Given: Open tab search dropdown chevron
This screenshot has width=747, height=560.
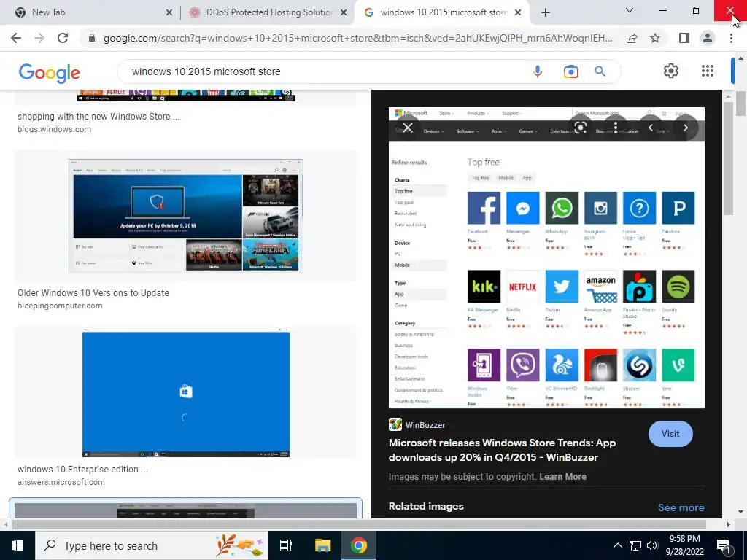Looking at the screenshot, I should [x=630, y=10].
